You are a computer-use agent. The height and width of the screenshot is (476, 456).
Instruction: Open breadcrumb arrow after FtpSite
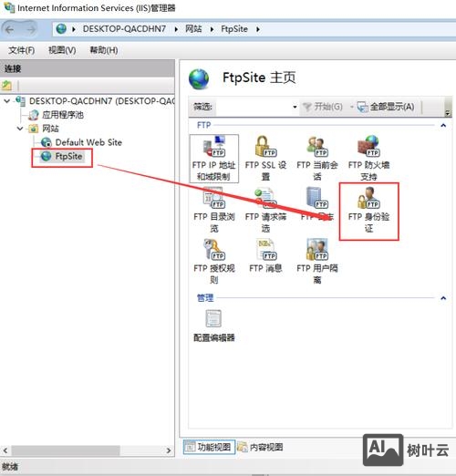[x=258, y=29]
